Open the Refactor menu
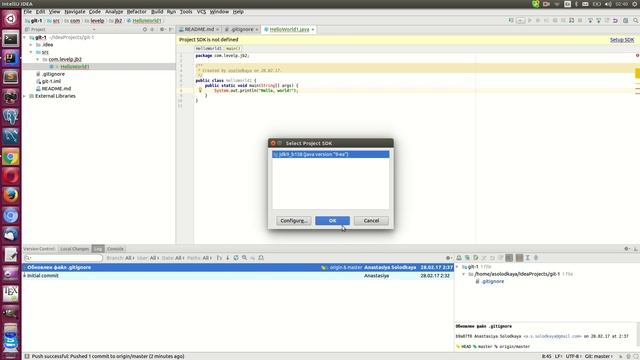The height and width of the screenshot is (360, 640). [x=136, y=12]
